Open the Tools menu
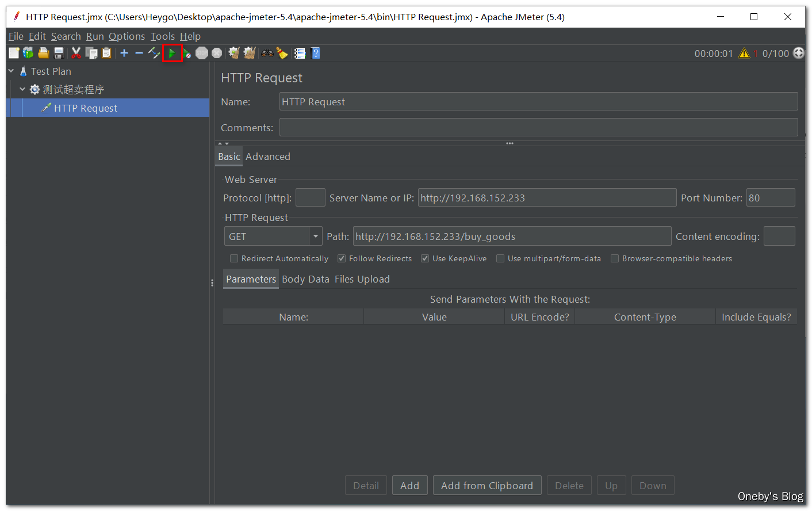Screen dimensions: 812x511 [163, 36]
